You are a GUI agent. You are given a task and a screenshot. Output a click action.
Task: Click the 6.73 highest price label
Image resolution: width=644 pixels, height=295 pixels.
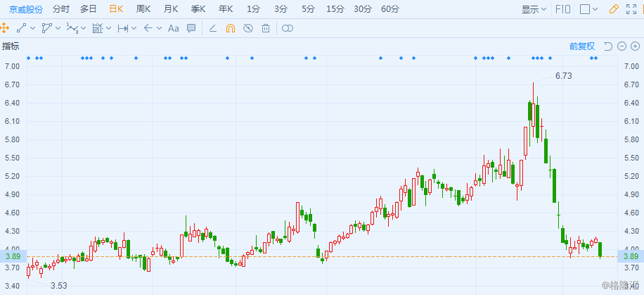(x=564, y=76)
